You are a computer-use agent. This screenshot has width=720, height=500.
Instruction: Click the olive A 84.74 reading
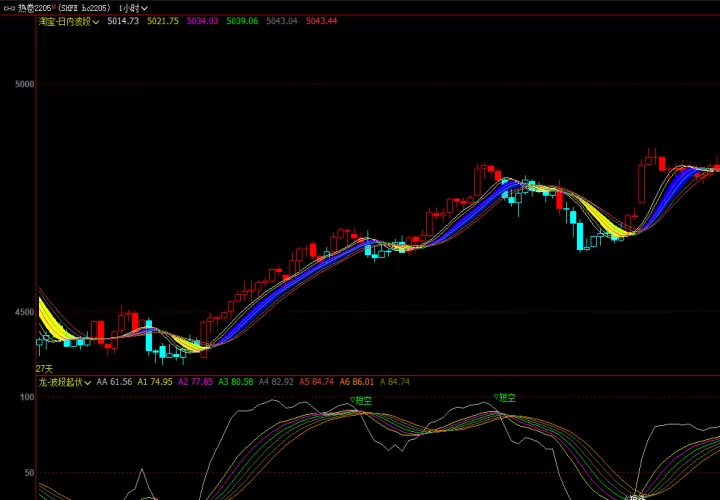395,382
